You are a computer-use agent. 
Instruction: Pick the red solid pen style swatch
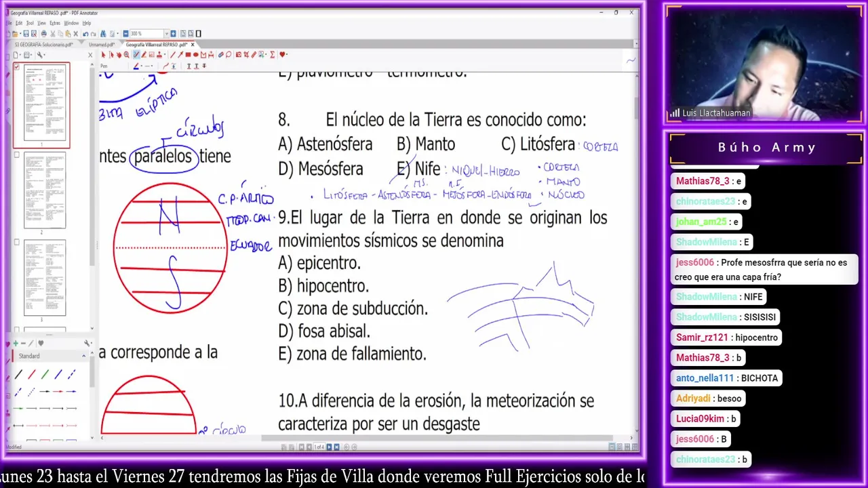point(31,373)
